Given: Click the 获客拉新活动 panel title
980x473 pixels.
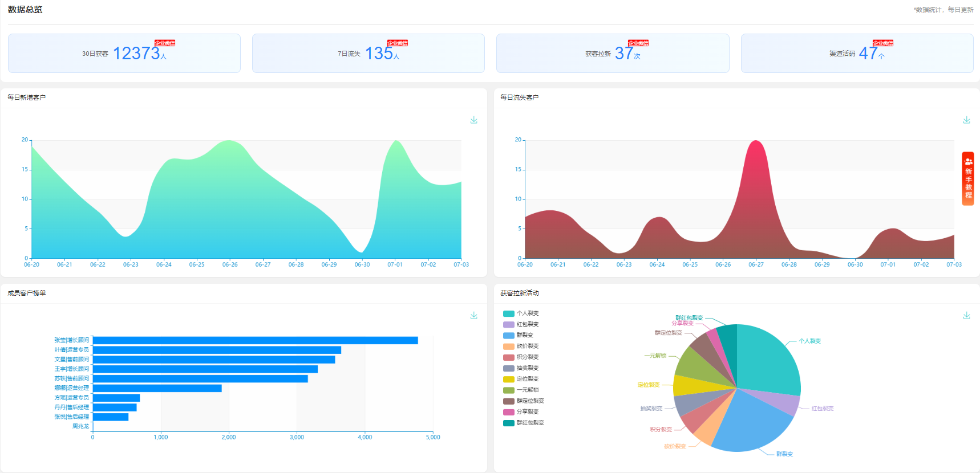Looking at the screenshot, I should point(519,293).
